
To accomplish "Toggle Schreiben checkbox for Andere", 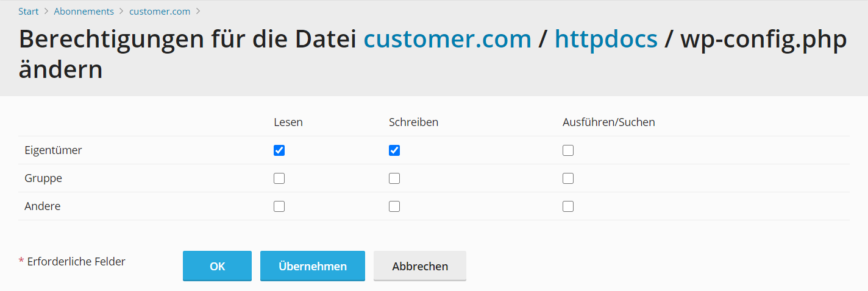I will pos(394,206).
